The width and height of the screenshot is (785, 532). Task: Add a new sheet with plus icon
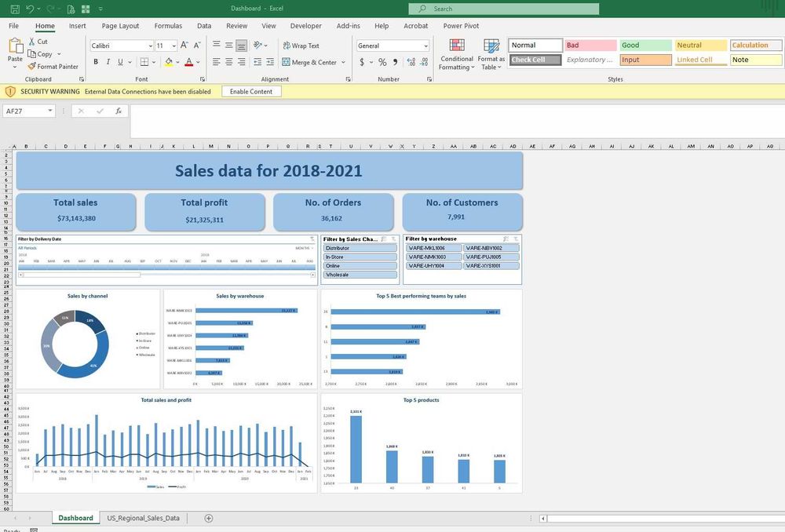pyautogui.click(x=209, y=518)
